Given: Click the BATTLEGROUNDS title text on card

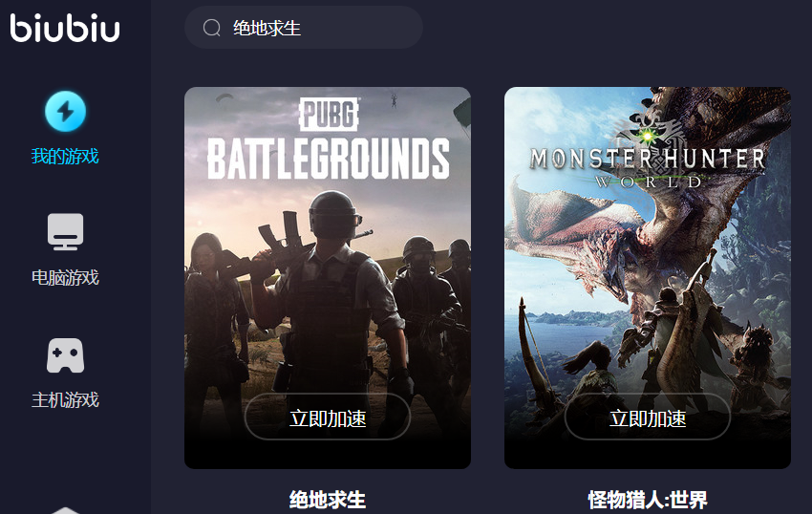Looking at the screenshot, I should [x=329, y=159].
